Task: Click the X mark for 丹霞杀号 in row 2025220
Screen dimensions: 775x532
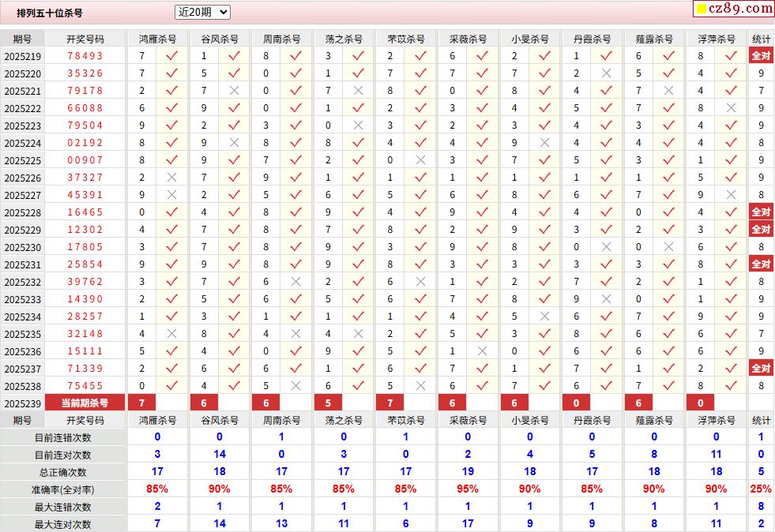Action: click(607, 73)
